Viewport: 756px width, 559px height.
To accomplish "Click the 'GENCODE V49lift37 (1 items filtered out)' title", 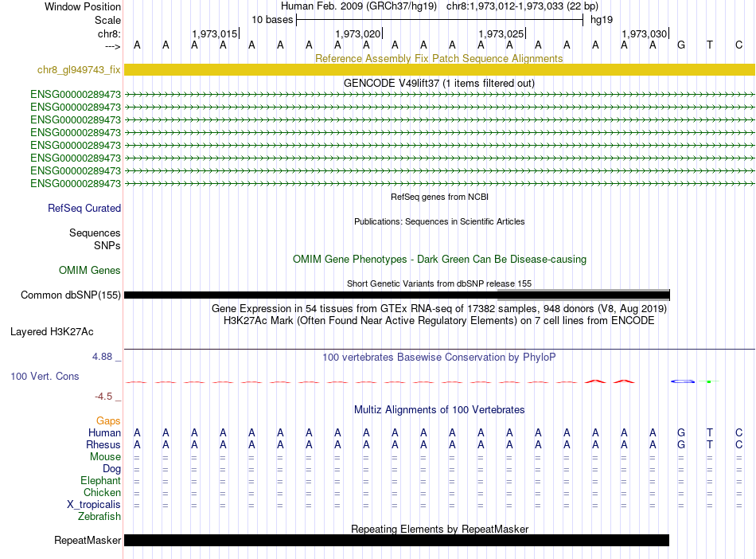I will click(439, 84).
